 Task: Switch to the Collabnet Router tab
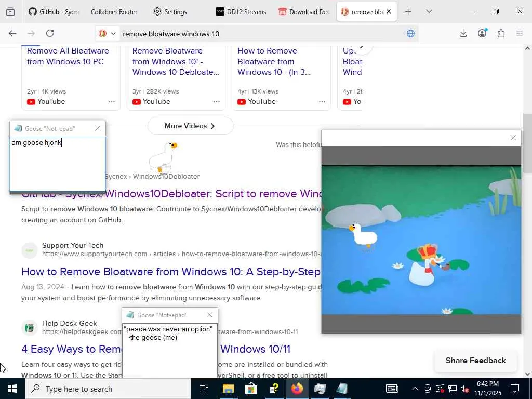[x=114, y=11]
